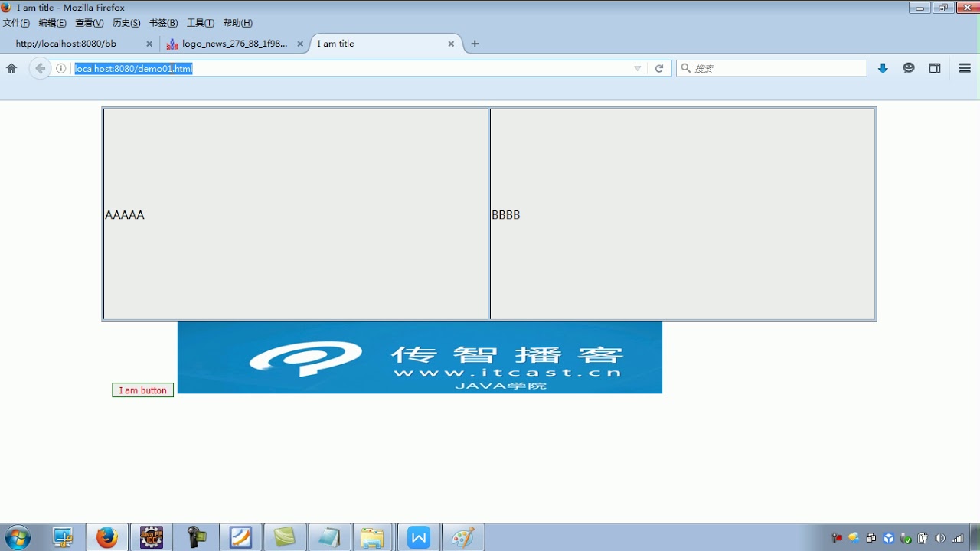Open URL history dropdown arrow

(x=638, y=68)
